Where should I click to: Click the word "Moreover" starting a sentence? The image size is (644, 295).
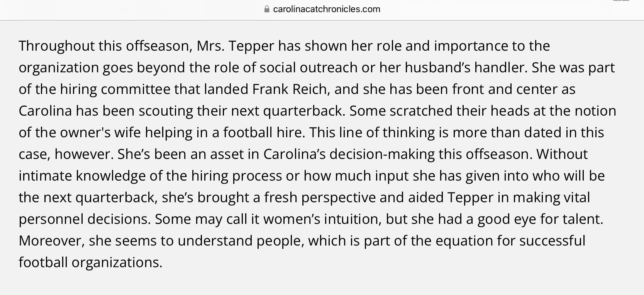pyautogui.click(x=51, y=240)
